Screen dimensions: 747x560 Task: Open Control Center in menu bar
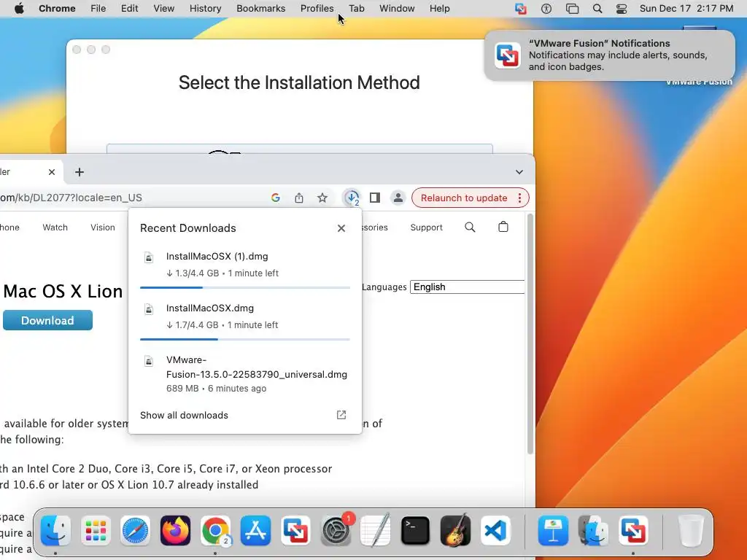pyautogui.click(x=622, y=9)
